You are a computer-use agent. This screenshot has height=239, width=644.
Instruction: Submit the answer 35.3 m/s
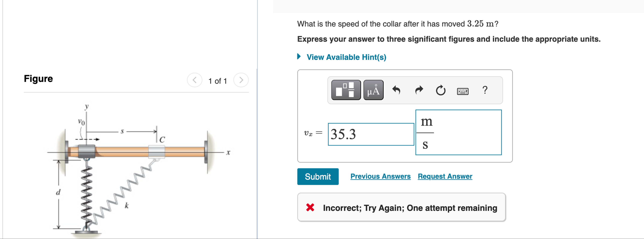[x=318, y=176]
